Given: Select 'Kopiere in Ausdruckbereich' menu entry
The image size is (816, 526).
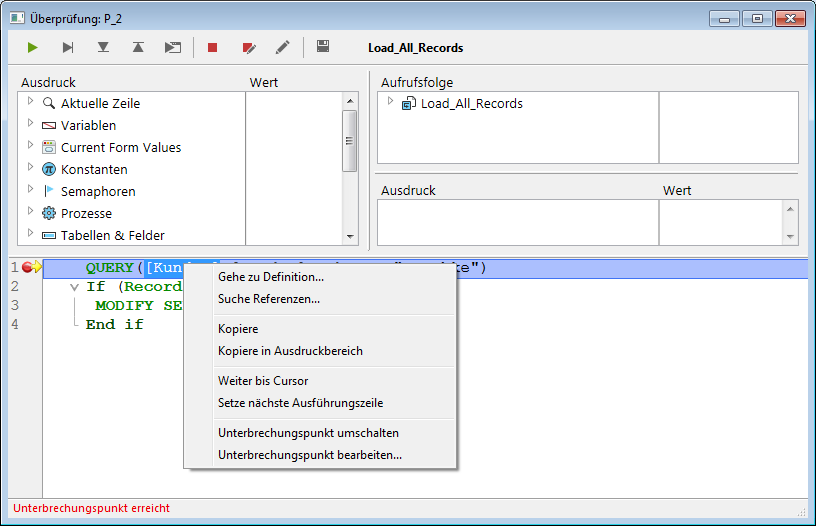Looking at the screenshot, I should [290, 351].
